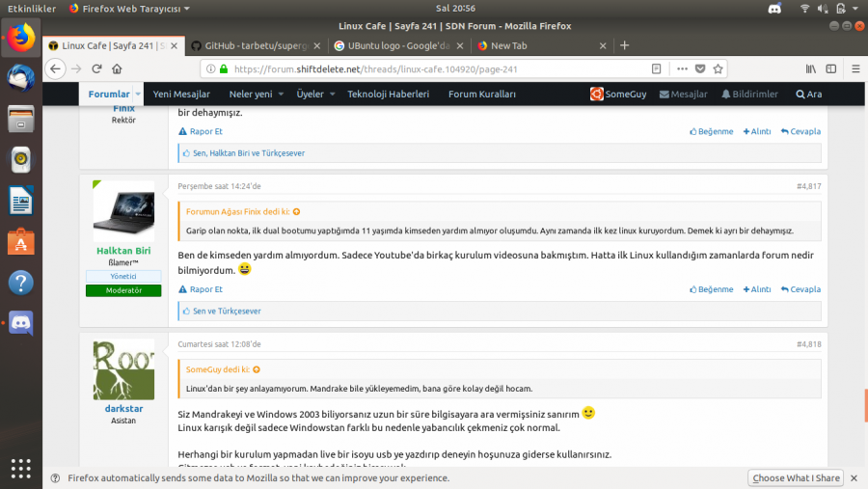This screenshot has width=868, height=489.
Task: Open the permalink #4,818
Action: tap(809, 344)
